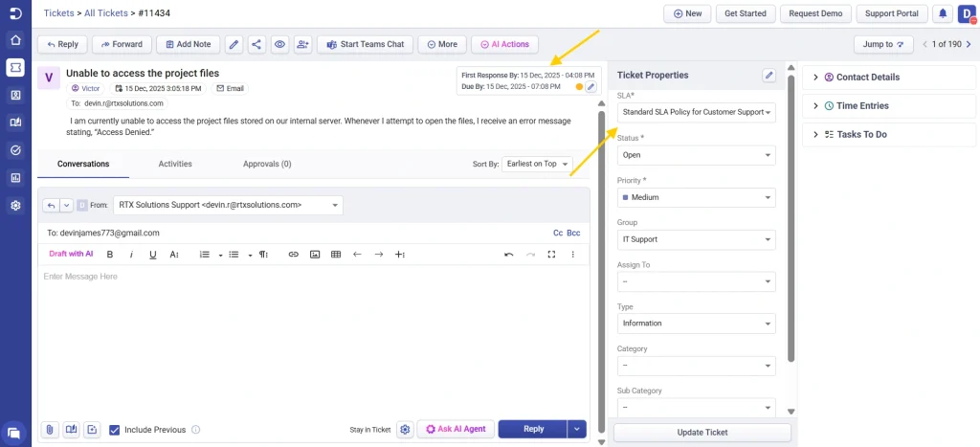This screenshot has height=447, width=980.
Task: Open the Assign To dropdown
Action: pos(697,281)
